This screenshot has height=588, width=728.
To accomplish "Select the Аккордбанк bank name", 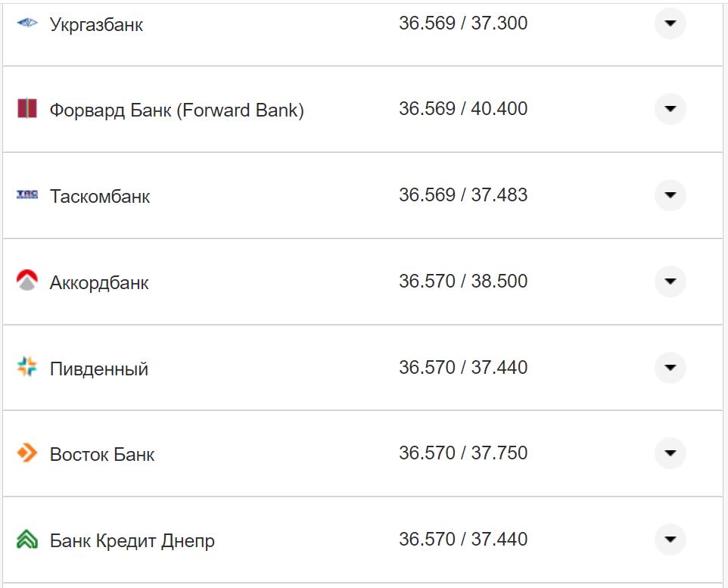I will point(99,283).
